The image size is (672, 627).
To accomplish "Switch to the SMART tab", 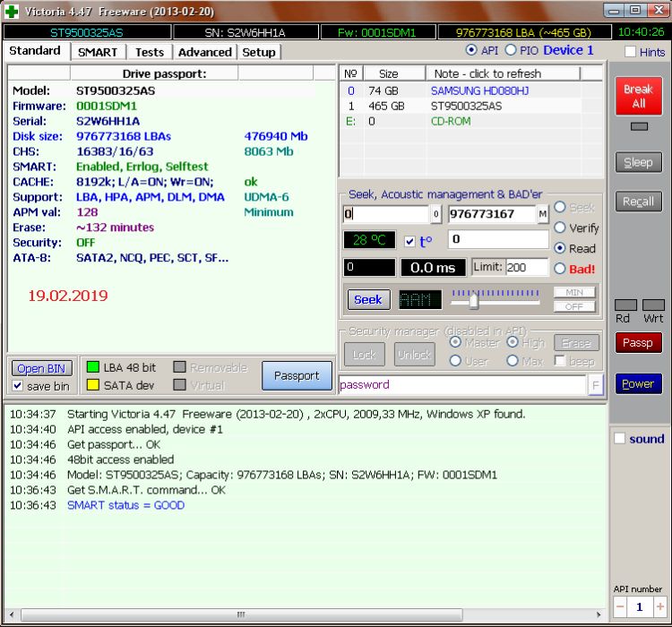I will [98, 52].
